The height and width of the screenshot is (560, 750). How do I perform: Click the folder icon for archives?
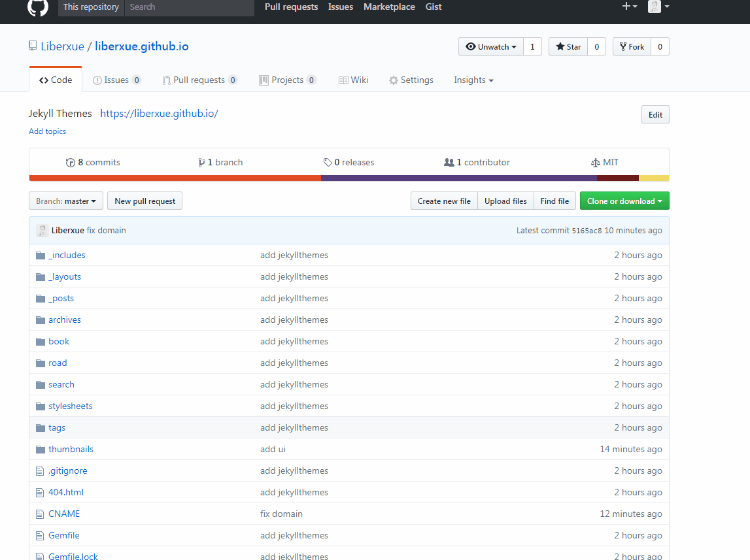click(41, 320)
